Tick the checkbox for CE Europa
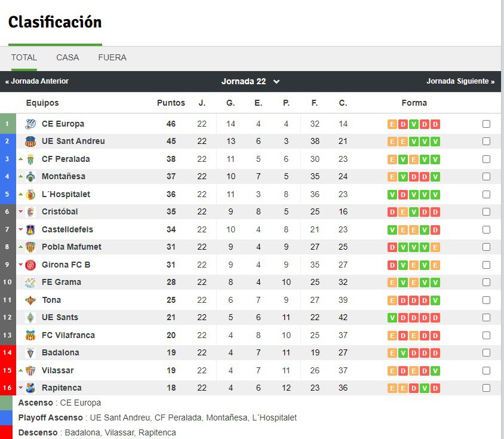This screenshot has width=504, height=439. pyautogui.click(x=486, y=124)
